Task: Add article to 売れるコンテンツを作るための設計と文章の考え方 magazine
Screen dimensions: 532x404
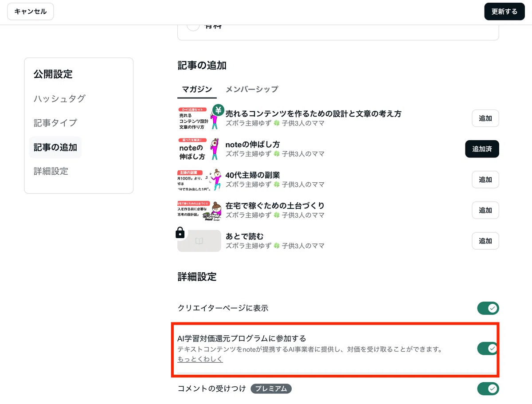Action: 485,118
